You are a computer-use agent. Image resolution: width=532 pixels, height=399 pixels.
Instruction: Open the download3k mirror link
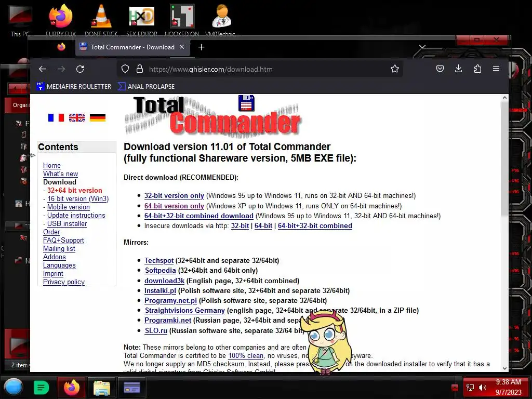point(164,281)
